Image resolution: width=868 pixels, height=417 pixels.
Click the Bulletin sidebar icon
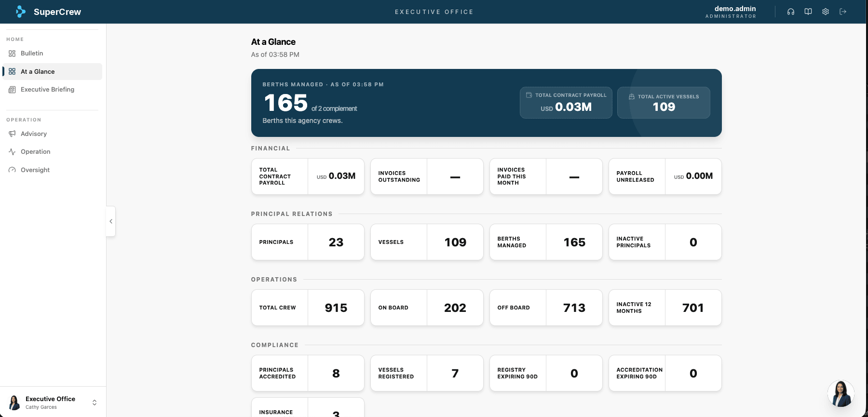click(x=12, y=54)
